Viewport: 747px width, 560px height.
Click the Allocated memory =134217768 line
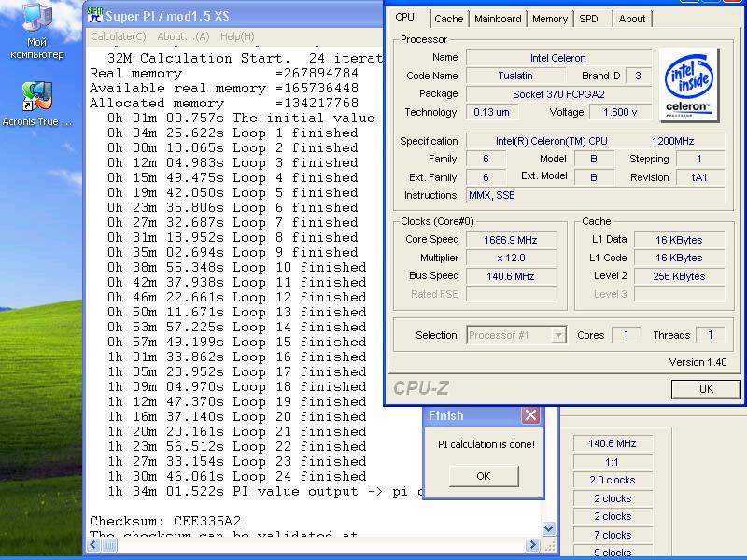click(224, 103)
